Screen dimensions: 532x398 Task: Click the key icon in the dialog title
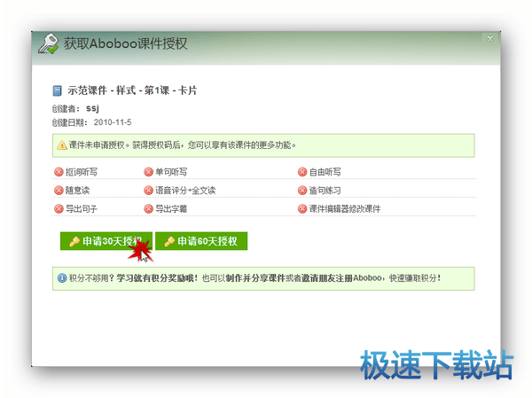coord(48,43)
